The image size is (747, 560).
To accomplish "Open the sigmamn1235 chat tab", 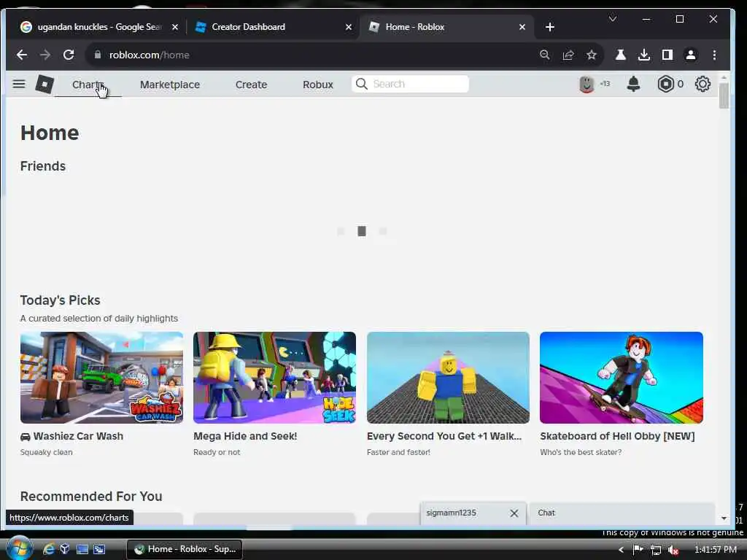I will click(x=451, y=513).
